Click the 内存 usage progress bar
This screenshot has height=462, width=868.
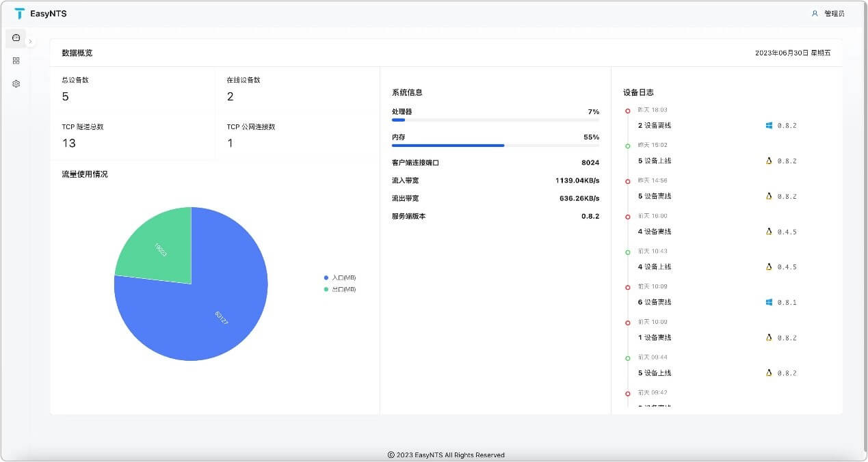(x=495, y=146)
